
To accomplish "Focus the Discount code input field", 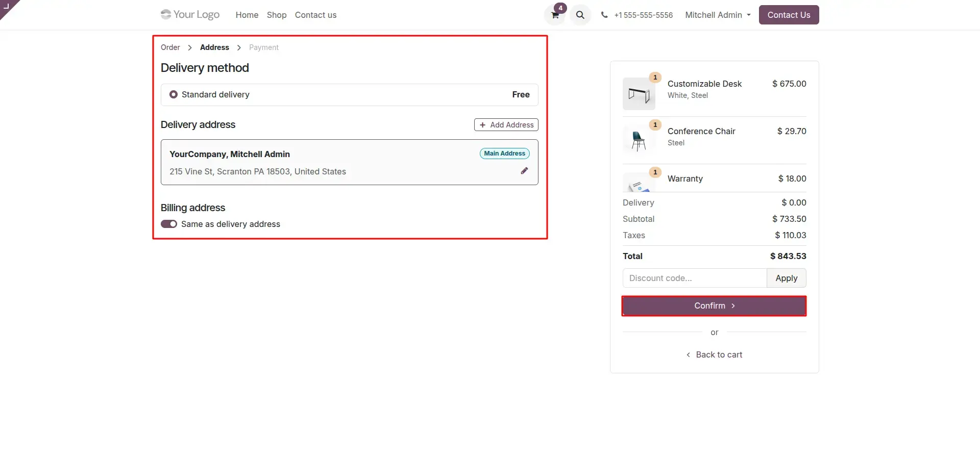I will [x=695, y=278].
